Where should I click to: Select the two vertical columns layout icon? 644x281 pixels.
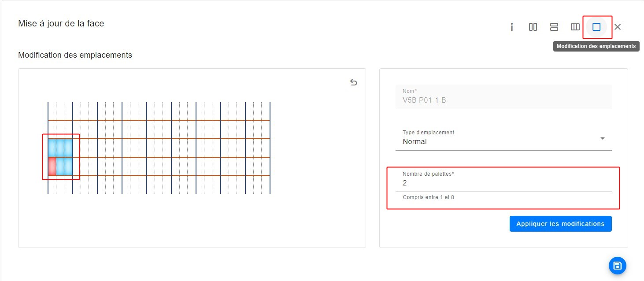tap(533, 27)
